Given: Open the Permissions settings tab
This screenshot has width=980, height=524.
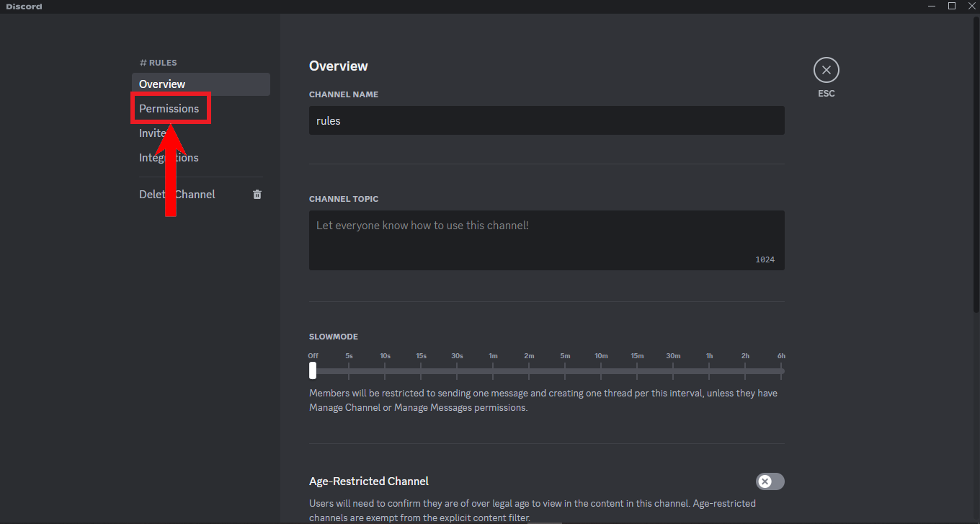Looking at the screenshot, I should point(169,109).
